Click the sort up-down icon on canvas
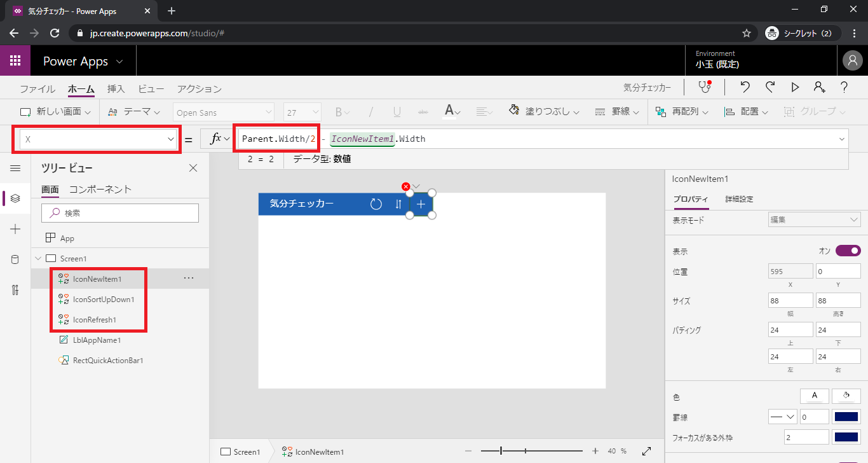This screenshot has width=868, height=463. pyautogui.click(x=398, y=204)
